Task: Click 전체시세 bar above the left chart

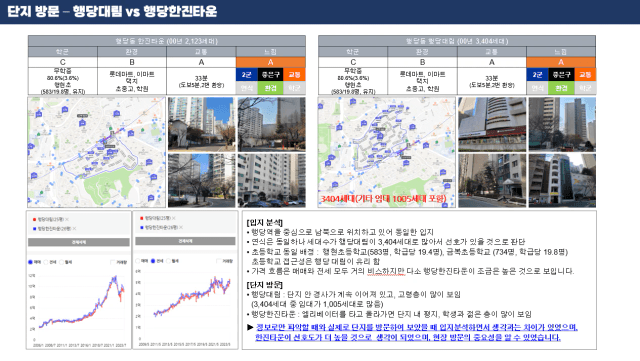Action: [x=79, y=242]
